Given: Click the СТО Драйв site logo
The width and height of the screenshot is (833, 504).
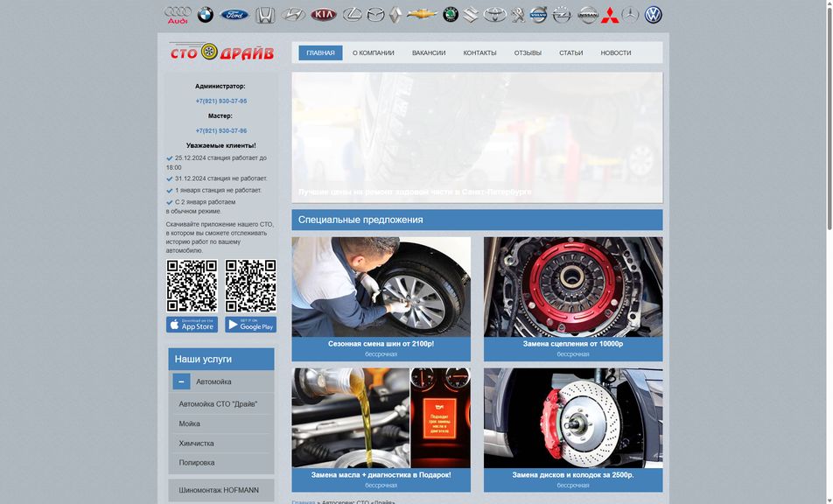Looking at the screenshot, I should 222,52.
